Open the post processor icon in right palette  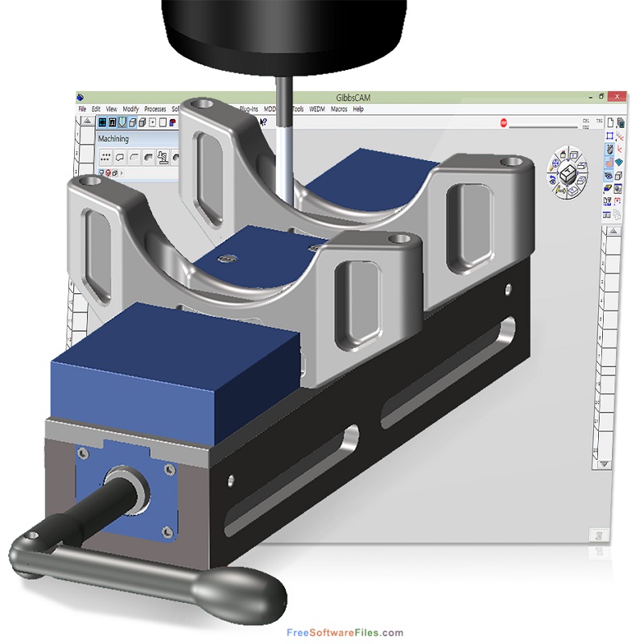(x=608, y=201)
